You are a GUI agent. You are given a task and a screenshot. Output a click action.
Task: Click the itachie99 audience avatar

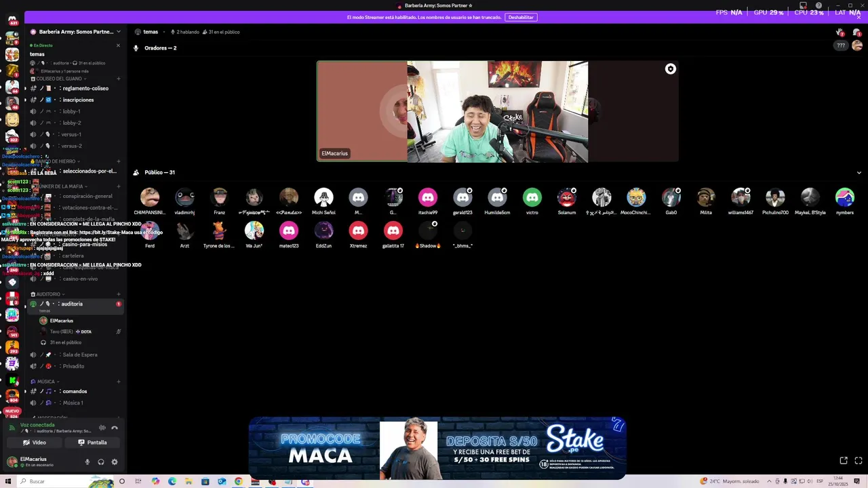click(x=428, y=197)
